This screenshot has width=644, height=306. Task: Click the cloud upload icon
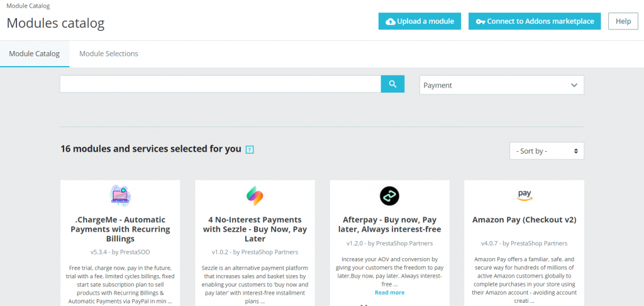[x=391, y=21]
